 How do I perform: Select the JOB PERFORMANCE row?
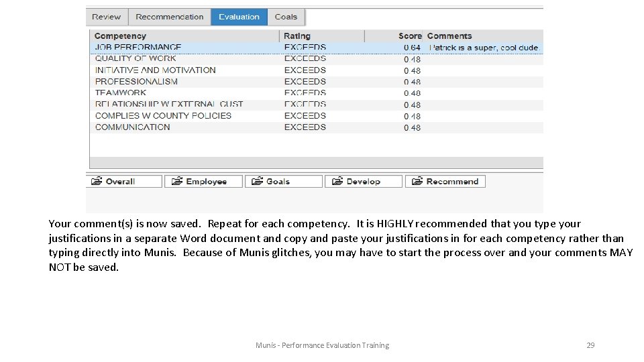click(x=317, y=48)
